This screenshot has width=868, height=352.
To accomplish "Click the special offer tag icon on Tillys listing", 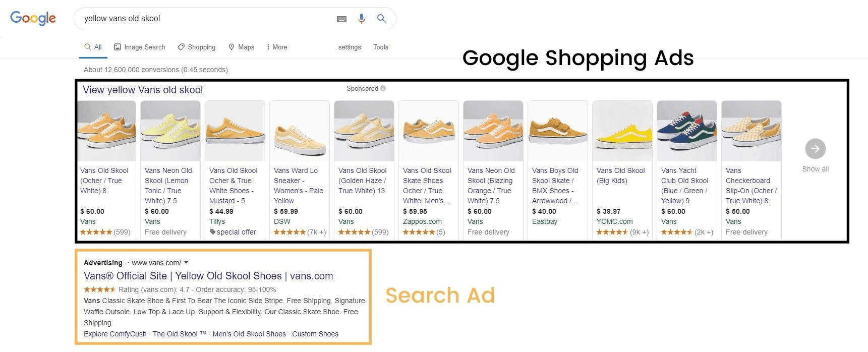I will click(x=213, y=232).
